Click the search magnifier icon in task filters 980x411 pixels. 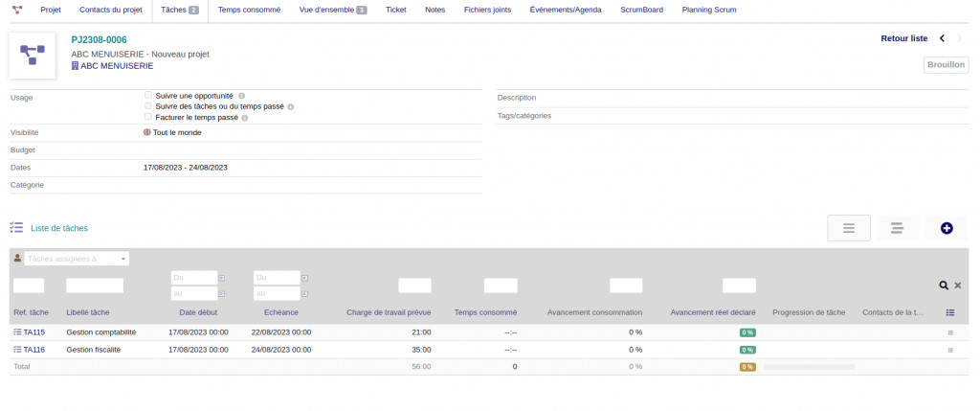944,285
